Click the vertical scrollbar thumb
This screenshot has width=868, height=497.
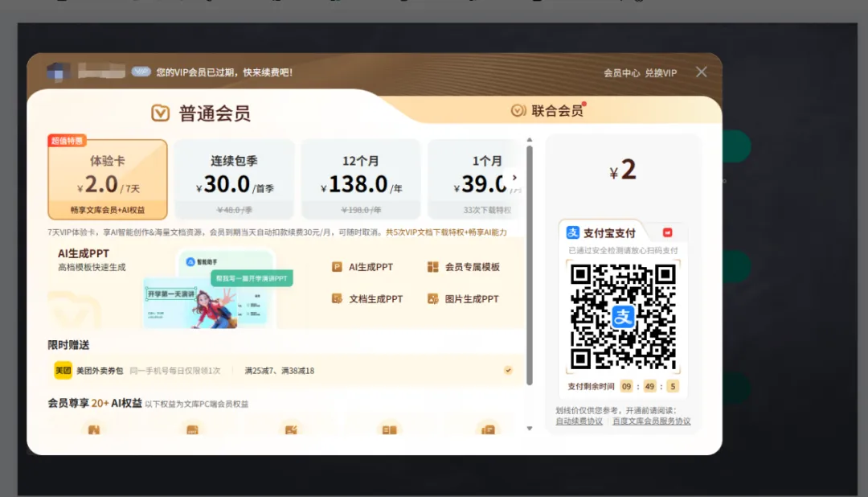click(530, 265)
